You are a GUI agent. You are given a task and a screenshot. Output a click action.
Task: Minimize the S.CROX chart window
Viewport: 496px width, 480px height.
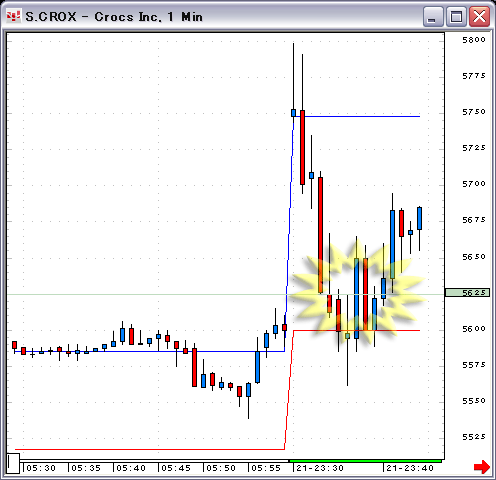click(433, 16)
